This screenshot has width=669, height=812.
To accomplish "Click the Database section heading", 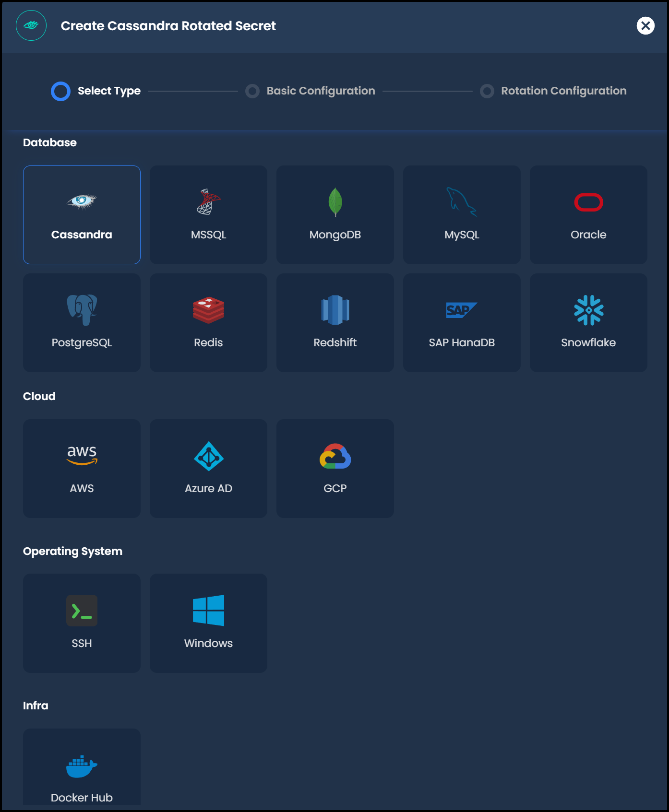I will coord(50,142).
